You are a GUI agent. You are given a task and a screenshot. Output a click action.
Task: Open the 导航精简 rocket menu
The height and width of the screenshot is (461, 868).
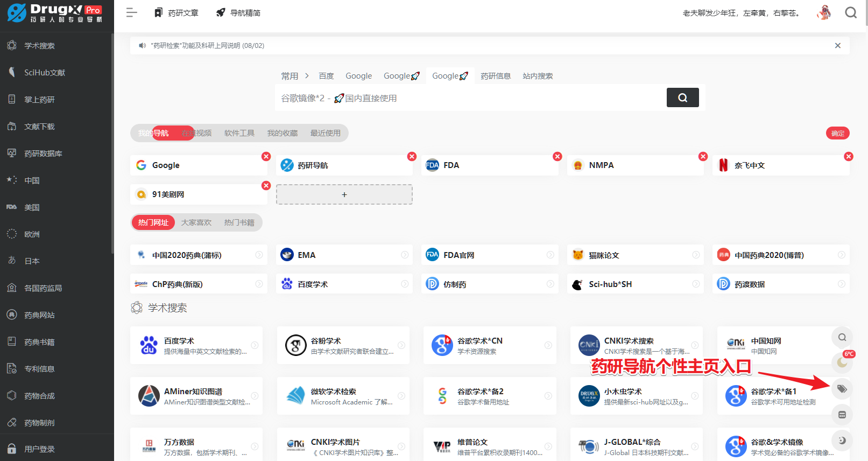tap(238, 12)
